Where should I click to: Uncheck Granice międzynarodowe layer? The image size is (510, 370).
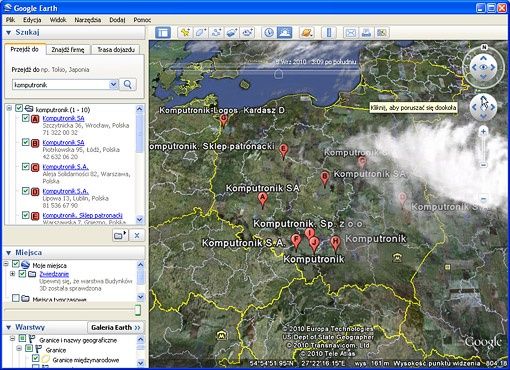(x=36, y=359)
